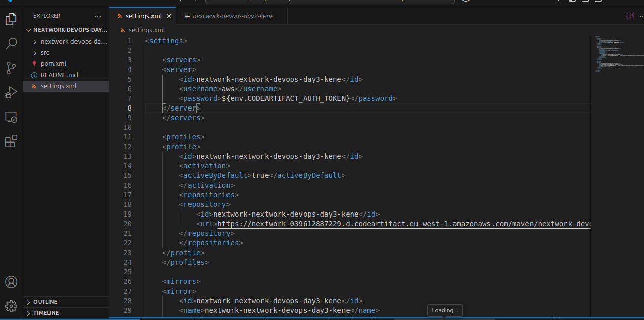
Task: Click id text on line 19
Action: tap(286, 214)
